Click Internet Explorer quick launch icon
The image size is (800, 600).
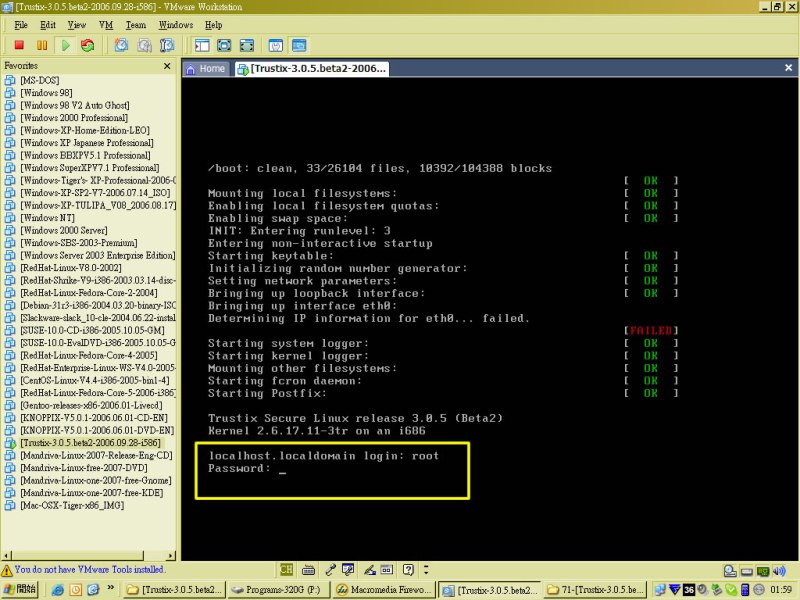pyautogui.click(x=58, y=590)
